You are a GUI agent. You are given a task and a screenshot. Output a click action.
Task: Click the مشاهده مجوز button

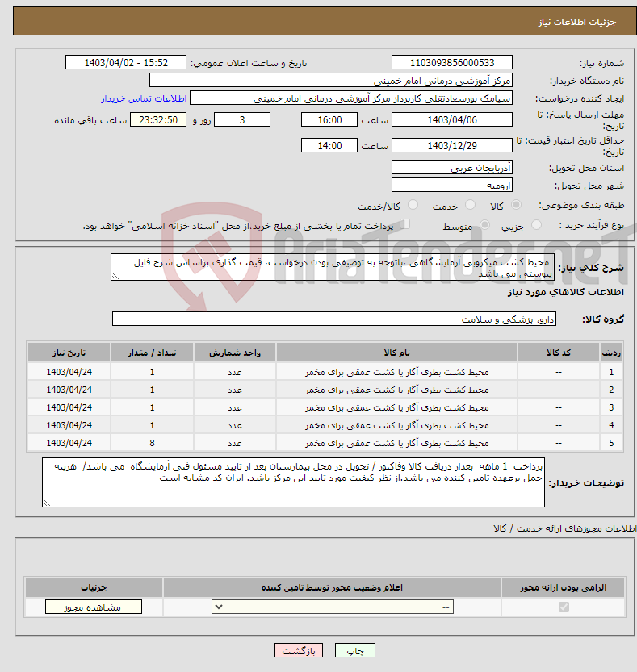(x=94, y=607)
